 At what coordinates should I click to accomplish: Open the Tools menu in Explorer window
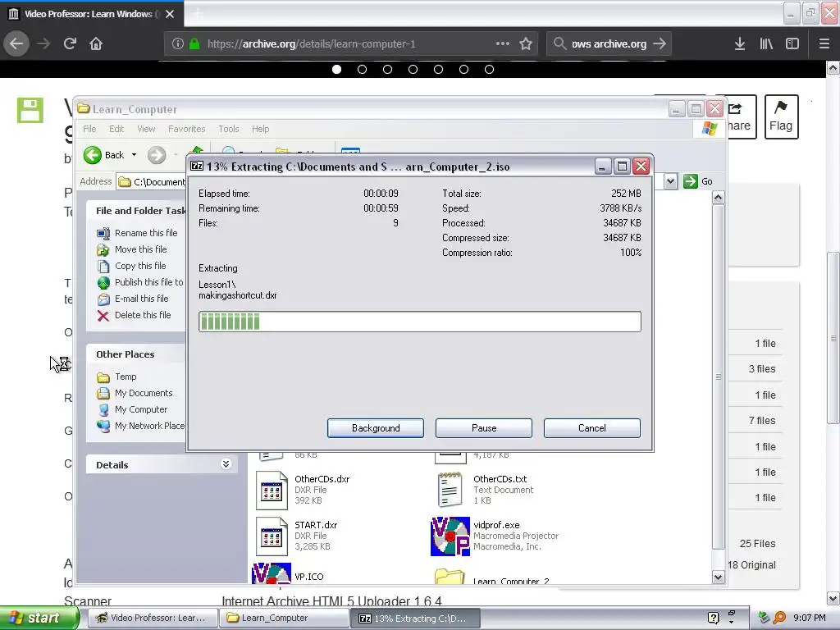(x=229, y=129)
